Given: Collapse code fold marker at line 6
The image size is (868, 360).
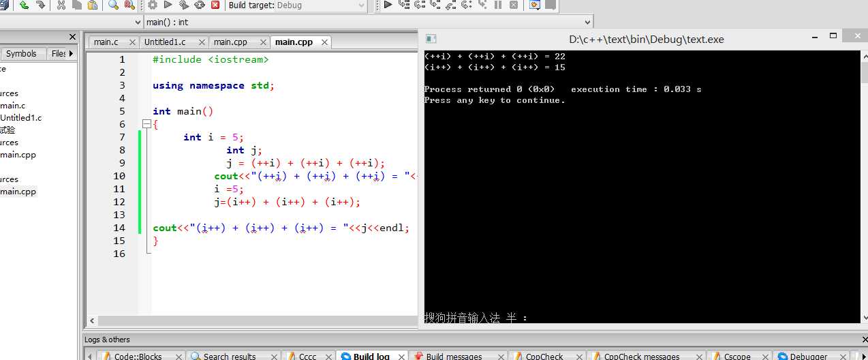Looking at the screenshot, I should [x=146, y=124].
